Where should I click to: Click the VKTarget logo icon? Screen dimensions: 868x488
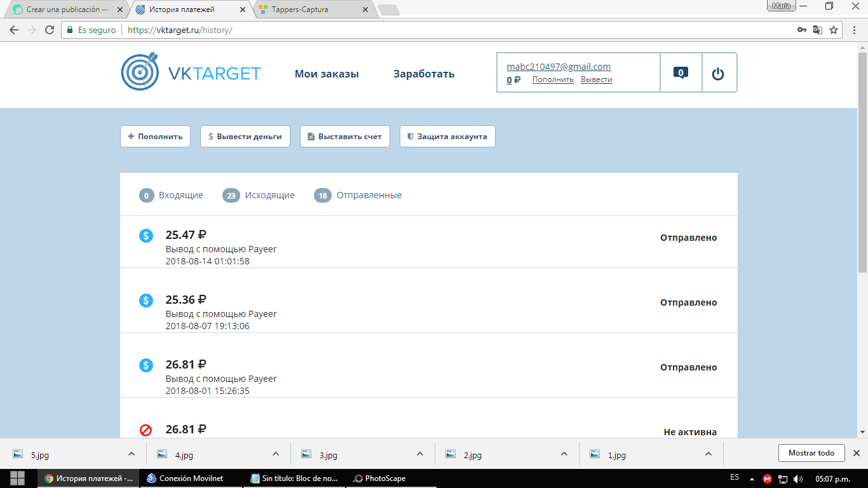point(140,72)
